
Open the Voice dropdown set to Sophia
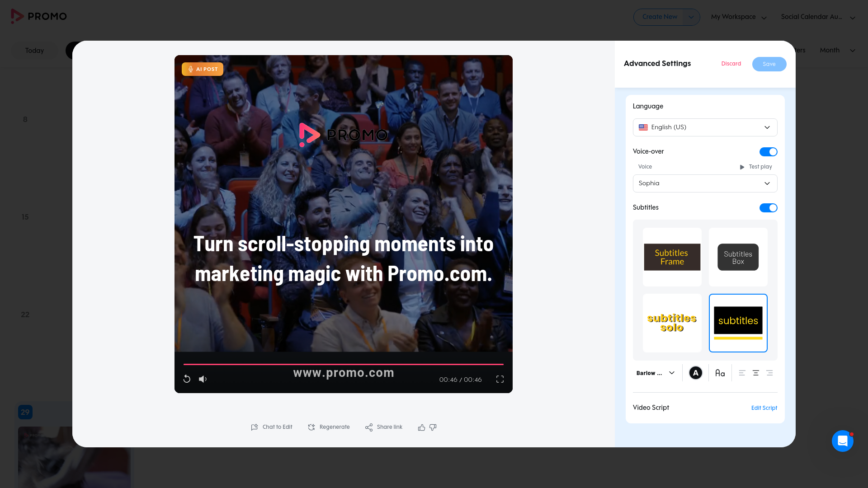705,183
